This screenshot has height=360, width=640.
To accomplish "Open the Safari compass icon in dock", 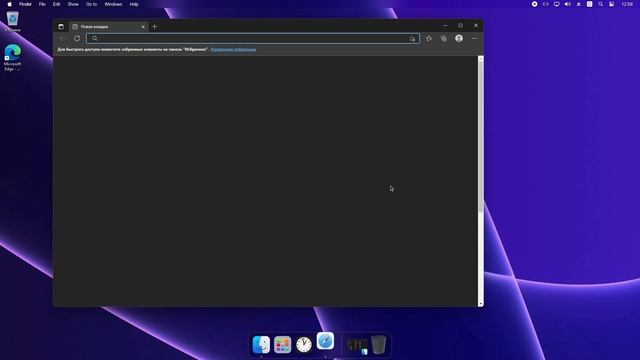I will tap(325, 341).
